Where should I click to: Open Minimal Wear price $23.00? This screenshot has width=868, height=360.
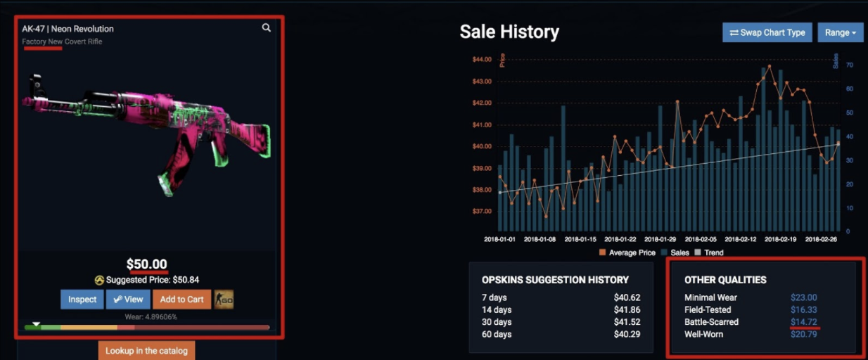pyautogui.click(x=803, y=297)
